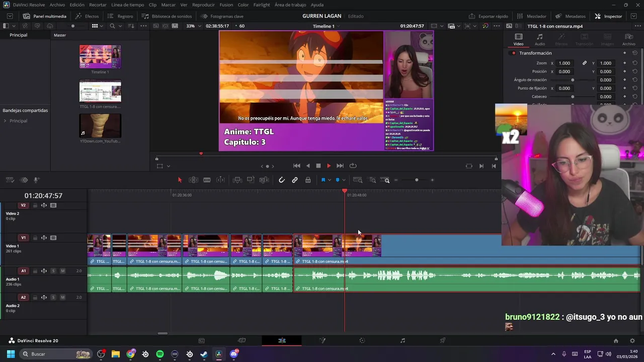Play in reverse button
This screenshot has width=644, height=362.
pos(308,166)
